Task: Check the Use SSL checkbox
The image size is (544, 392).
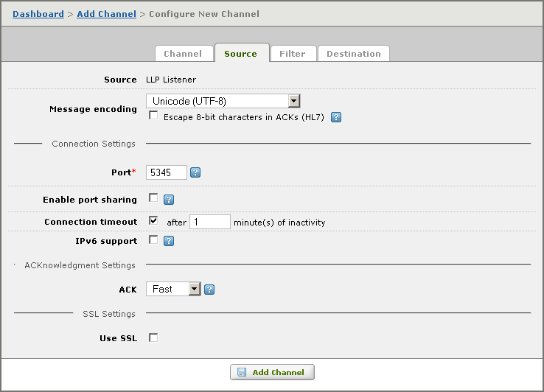Action: coord(153,337)
